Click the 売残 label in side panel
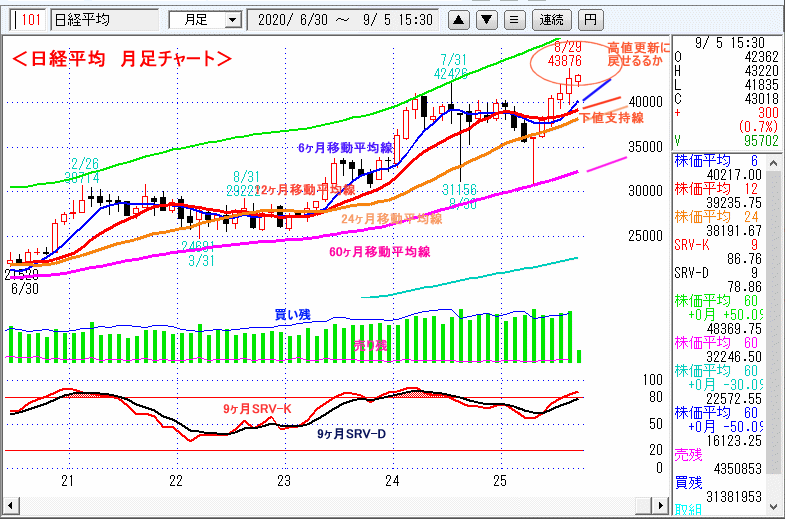The width and height of the screenshot is (785, 519). click(688, 455)
